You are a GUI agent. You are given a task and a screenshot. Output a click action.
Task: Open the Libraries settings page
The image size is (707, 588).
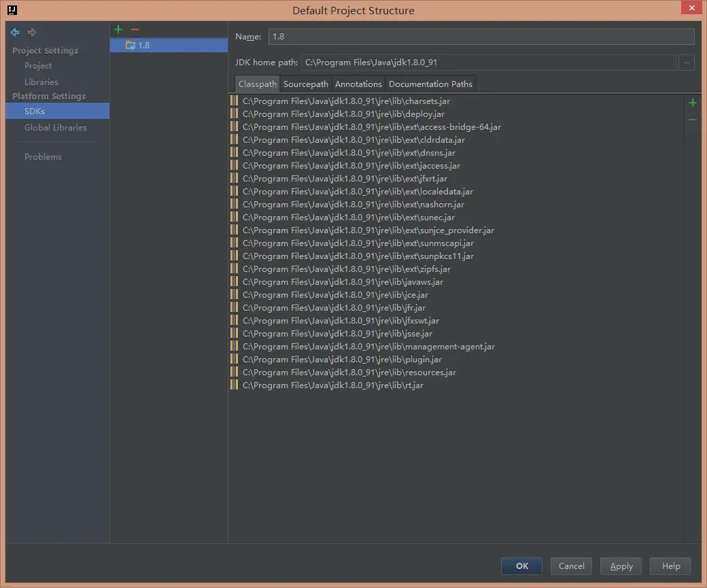click(41, 82)
